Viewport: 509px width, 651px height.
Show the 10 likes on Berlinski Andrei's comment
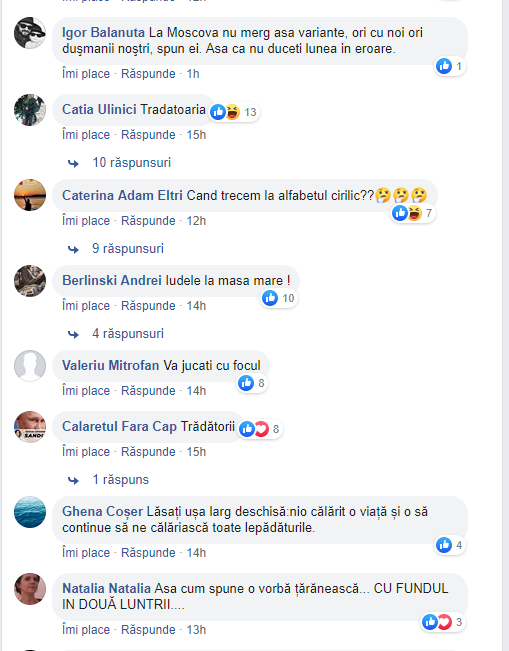[x=279, y=298]
